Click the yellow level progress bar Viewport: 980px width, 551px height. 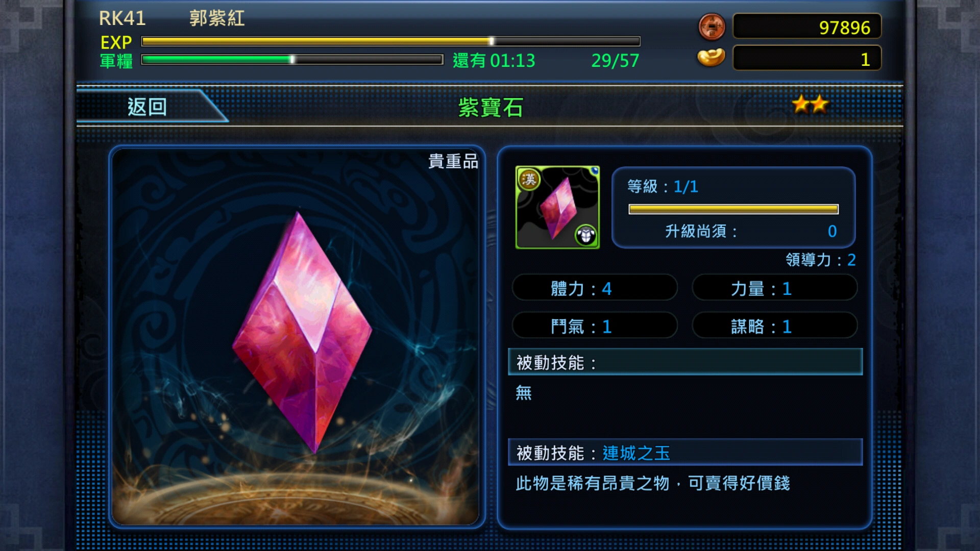tap(733, 209)
